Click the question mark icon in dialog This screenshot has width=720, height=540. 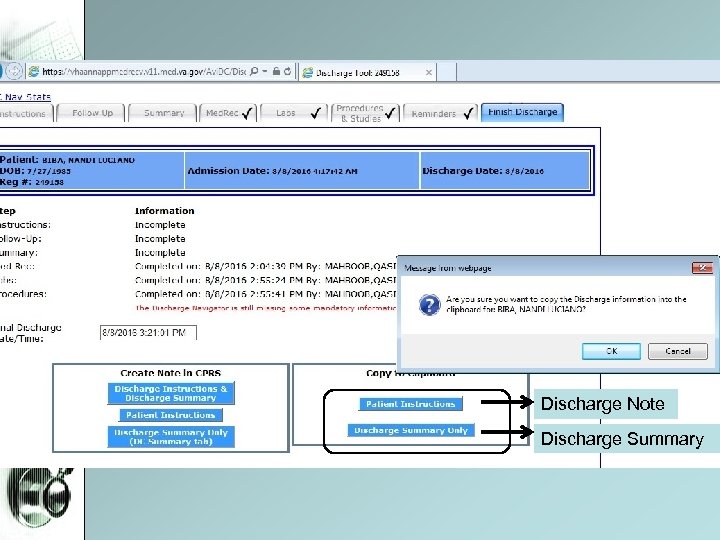click(x=430, y=305)
